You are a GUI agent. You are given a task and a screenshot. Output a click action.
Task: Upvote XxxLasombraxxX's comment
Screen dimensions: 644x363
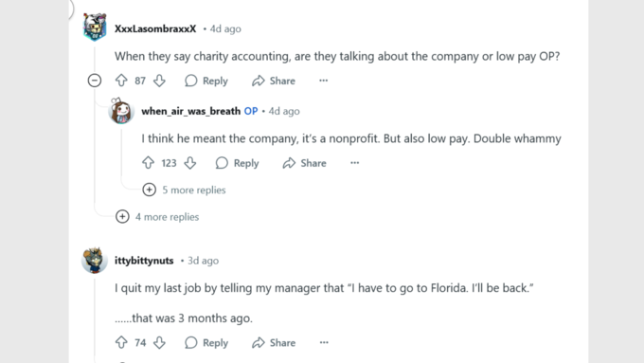pos(121,81)
